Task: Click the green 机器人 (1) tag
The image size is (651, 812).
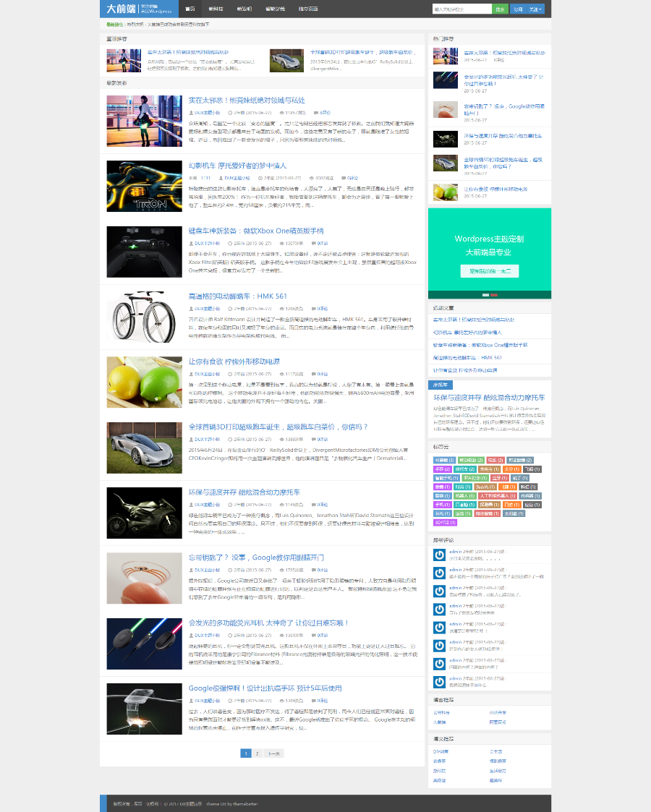Action: tap(465, 495)
